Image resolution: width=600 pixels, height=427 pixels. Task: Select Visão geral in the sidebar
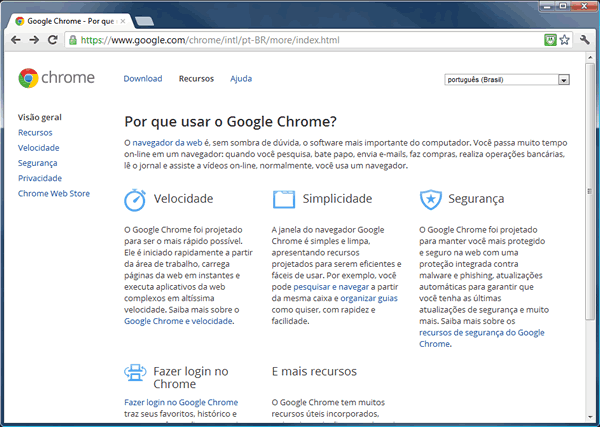tap(40, 117)
